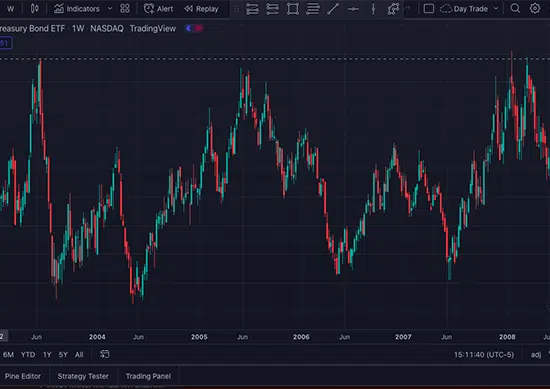Open the Day Trade layout name
Screen dimensions: 550x389
[470, 9]
